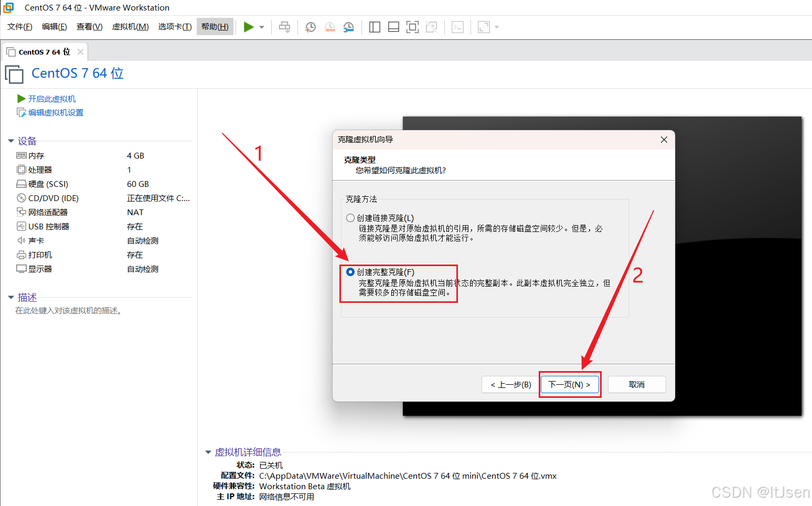Click the green power-on play toolbar icon
The image size is (812, 506).
pyautogui.click(x=249, y=27)
